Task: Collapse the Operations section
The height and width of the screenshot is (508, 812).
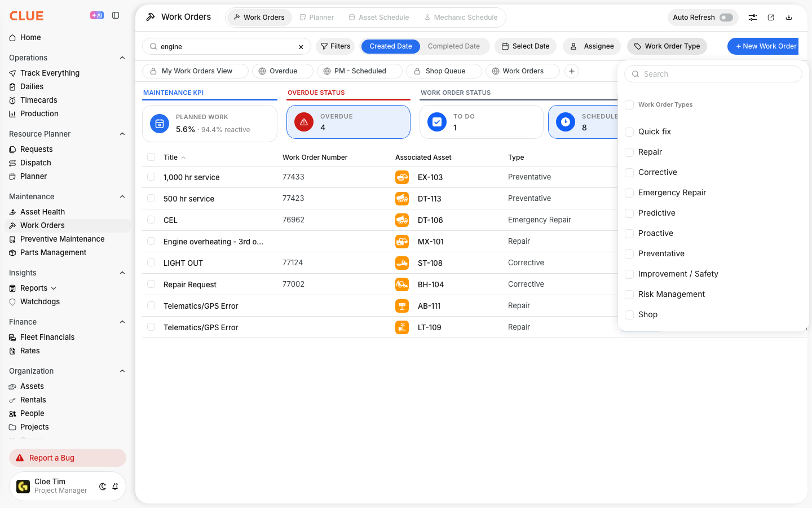Action: (122, 58)
